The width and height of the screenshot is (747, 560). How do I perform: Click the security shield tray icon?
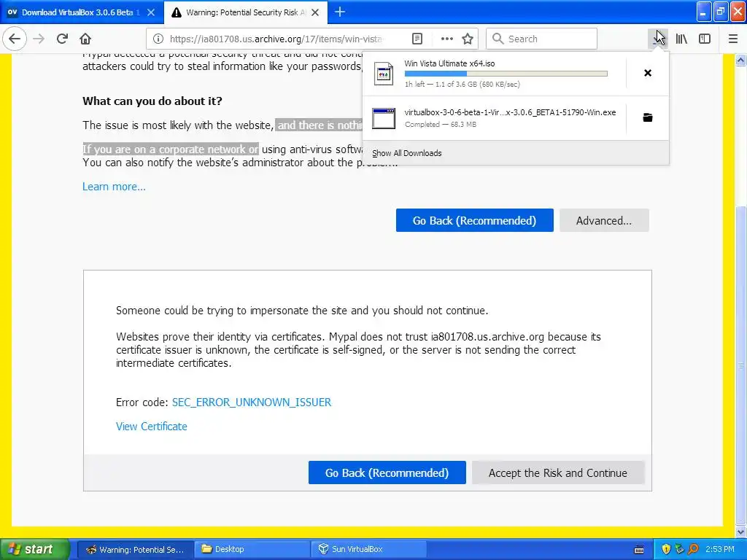tap(666, 550)
